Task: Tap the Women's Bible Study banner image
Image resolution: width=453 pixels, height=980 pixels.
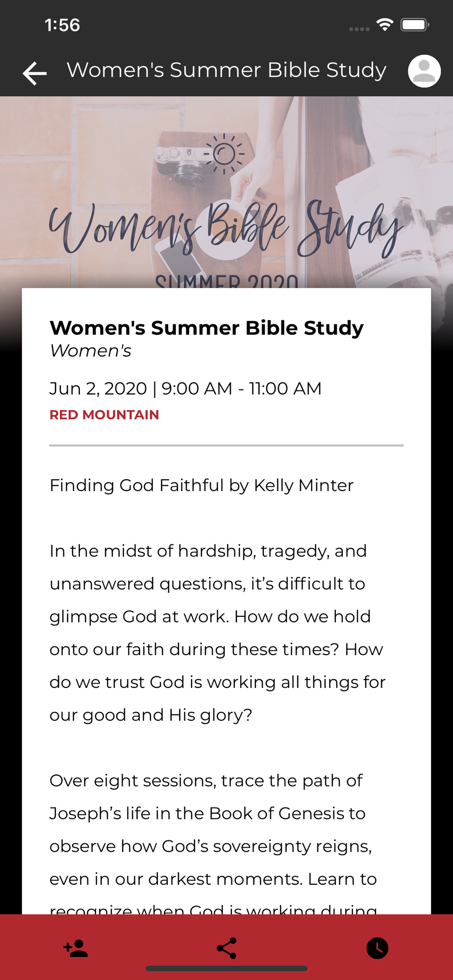Action: coord(226,192)
